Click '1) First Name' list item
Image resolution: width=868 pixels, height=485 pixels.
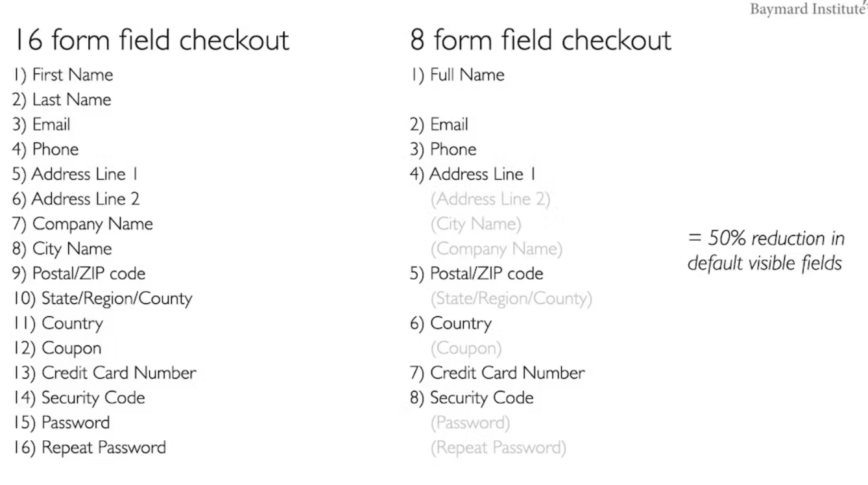coord(62,75)
